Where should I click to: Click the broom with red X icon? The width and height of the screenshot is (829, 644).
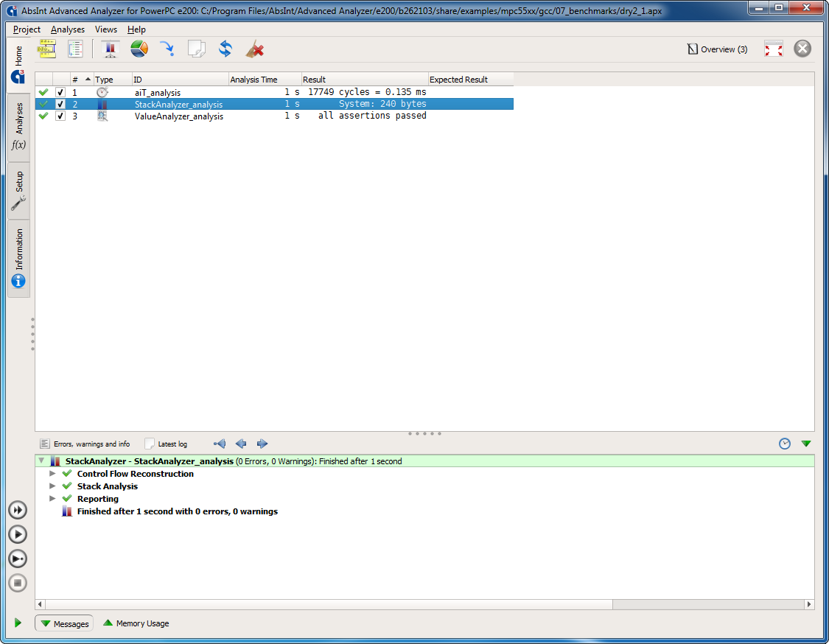point(255,49)
